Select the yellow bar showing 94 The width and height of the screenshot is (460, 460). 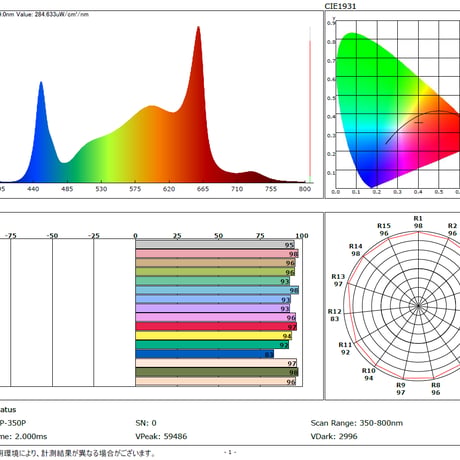[214, 335]
